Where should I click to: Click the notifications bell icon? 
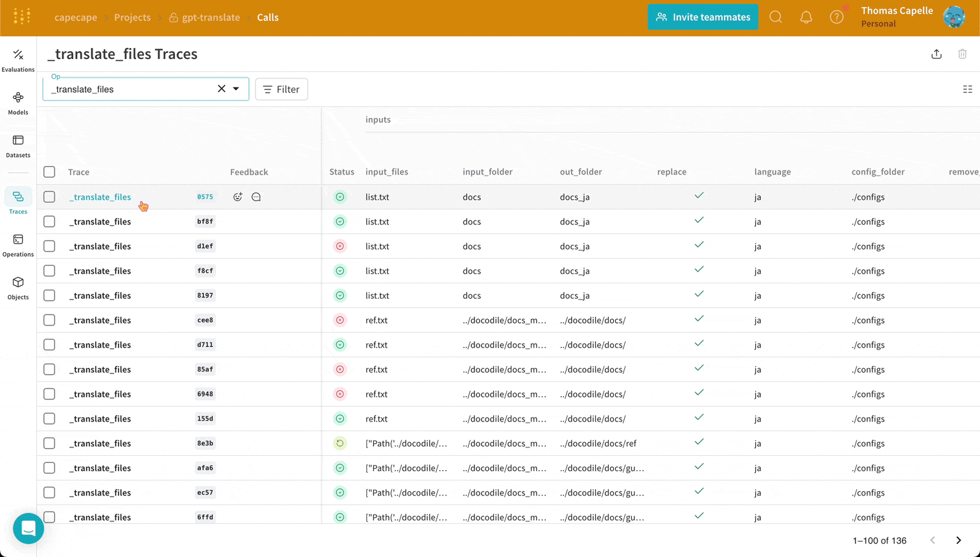(806, 18)
